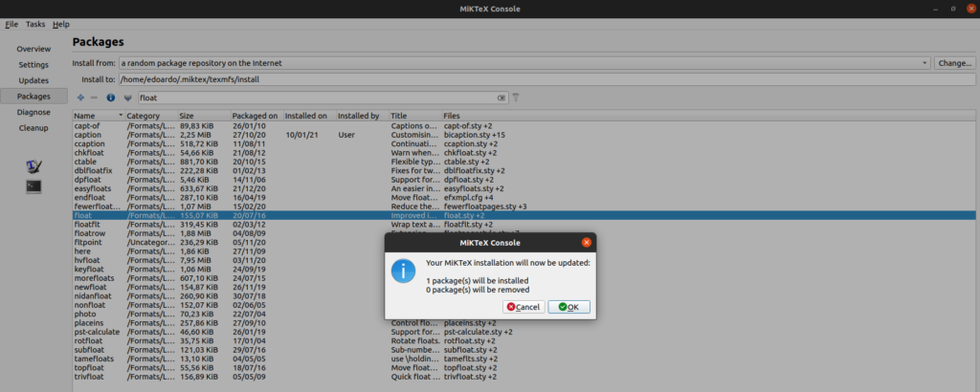The image size is (980, 392).
Task: Select the floatflt package row
Action: pos(524,224)
